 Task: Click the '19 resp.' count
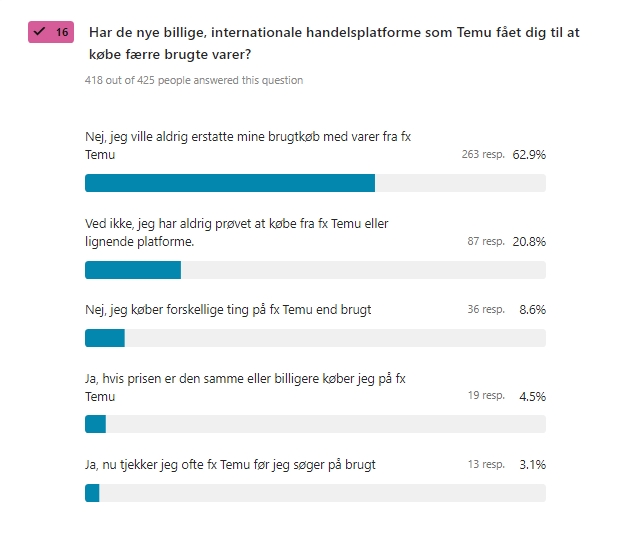point(486,396)
